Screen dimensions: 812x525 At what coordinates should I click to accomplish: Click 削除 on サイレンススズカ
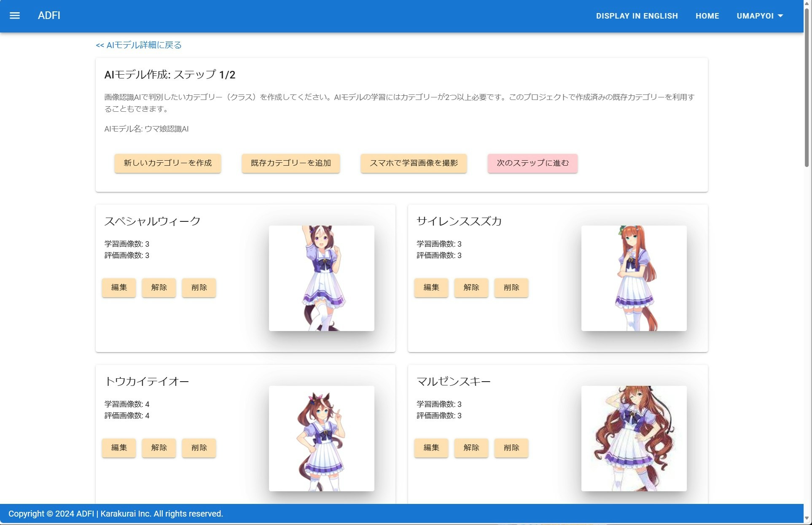pyautogui.click(x=511, y=288)
